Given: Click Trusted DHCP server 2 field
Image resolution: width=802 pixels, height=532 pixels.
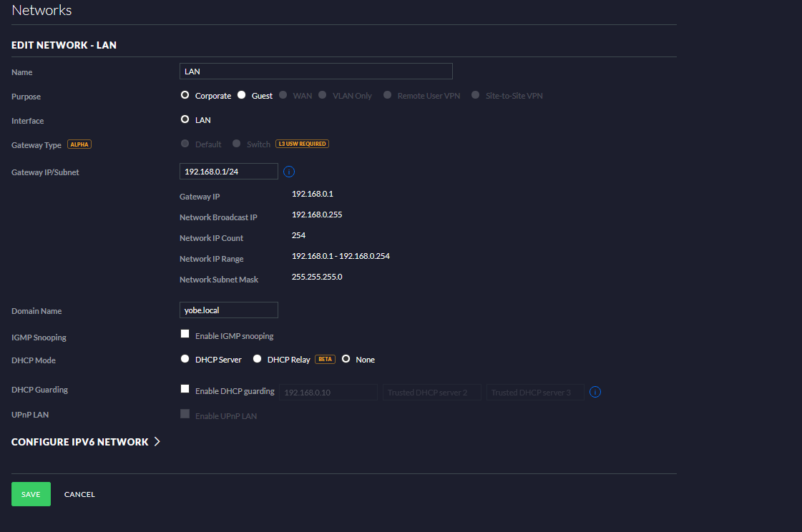Looking at the screenshot, I should click(x=431, y=392).
